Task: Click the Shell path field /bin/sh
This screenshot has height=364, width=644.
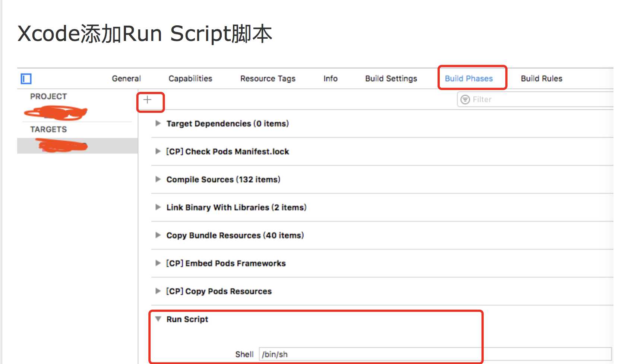Action: pos(435,354)
